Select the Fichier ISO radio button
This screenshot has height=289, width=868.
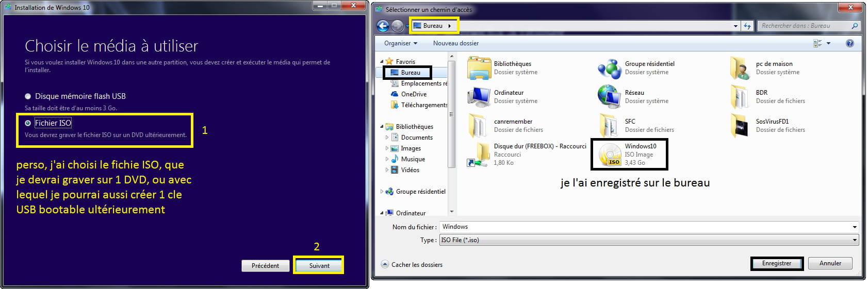coord(28,123)
